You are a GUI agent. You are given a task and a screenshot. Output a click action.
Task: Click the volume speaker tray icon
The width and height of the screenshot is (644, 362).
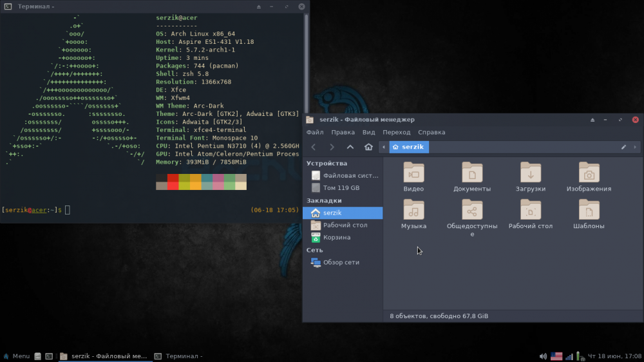point(543,356)
